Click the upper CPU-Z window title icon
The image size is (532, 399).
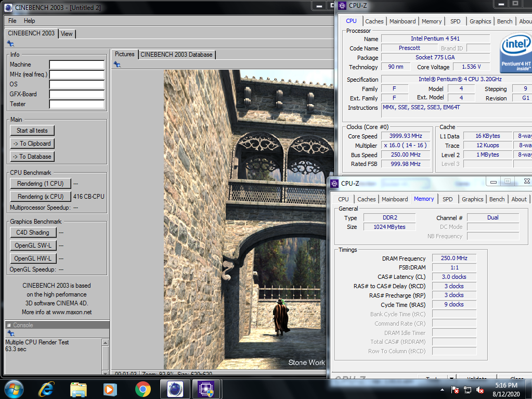click(x=342, y=5)
